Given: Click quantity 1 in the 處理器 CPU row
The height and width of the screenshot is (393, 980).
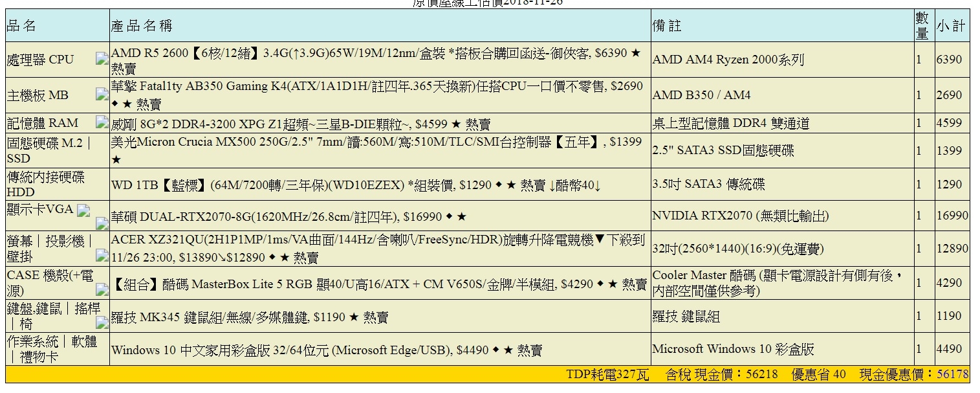Looking at the screenshot, I should pos(919,60).
